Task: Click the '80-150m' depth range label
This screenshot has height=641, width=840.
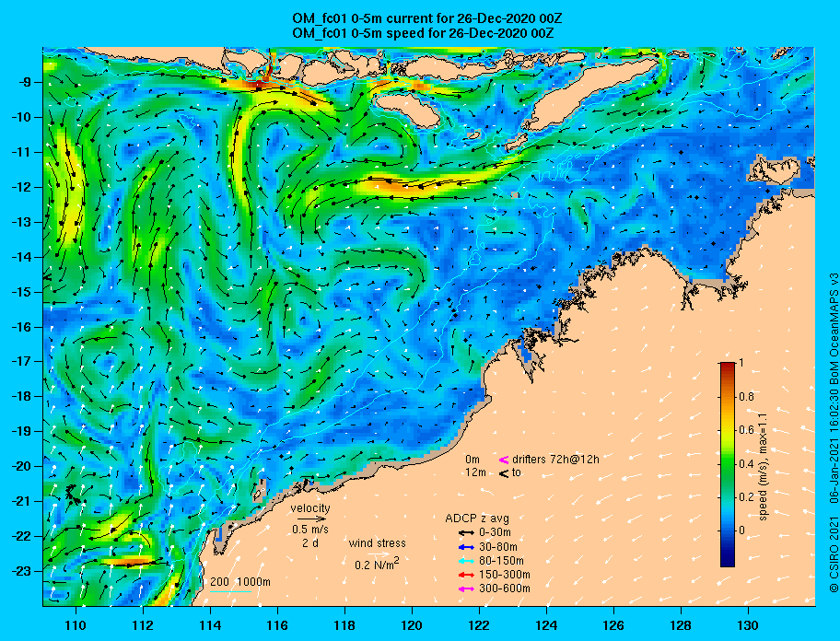Action: [501, 561]
